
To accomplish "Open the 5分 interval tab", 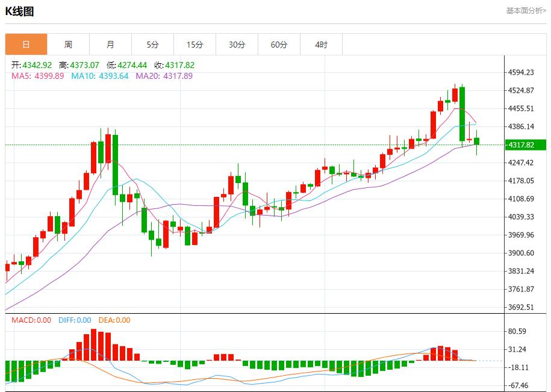I will click(152, 45).
